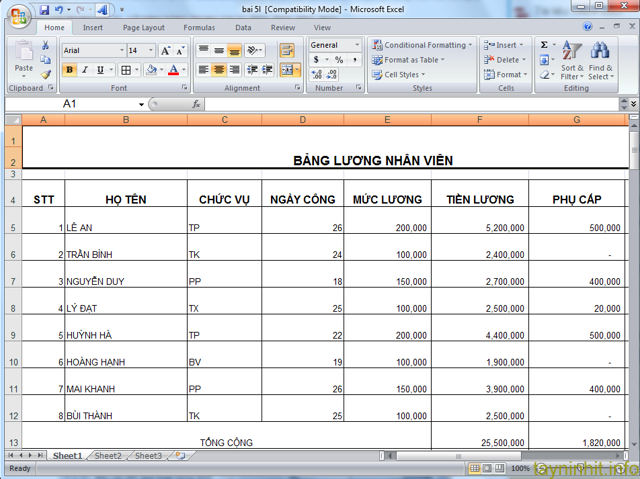
Task: Toggle Italic formatting
Action: pyautogui.click(x=85, y=70)
